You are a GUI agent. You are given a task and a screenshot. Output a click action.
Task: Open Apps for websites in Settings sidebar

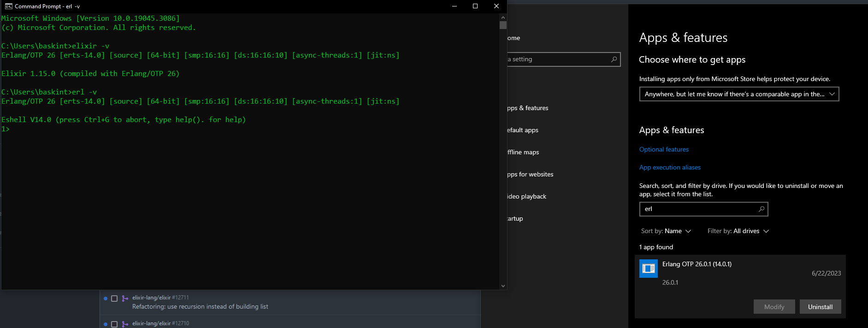coord(530,175)
